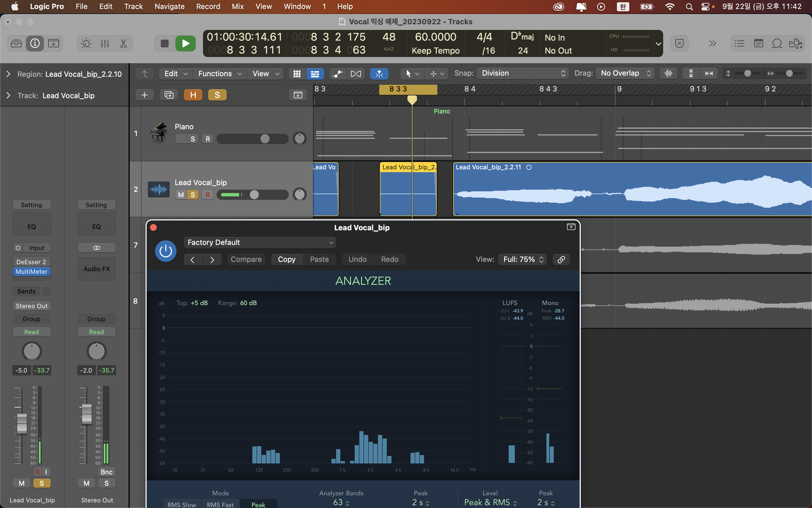Mute the Lead Vocal_bip track
The width and height of the screenshot is (812, 508).
pyautogui.click(x=181, y=195)
